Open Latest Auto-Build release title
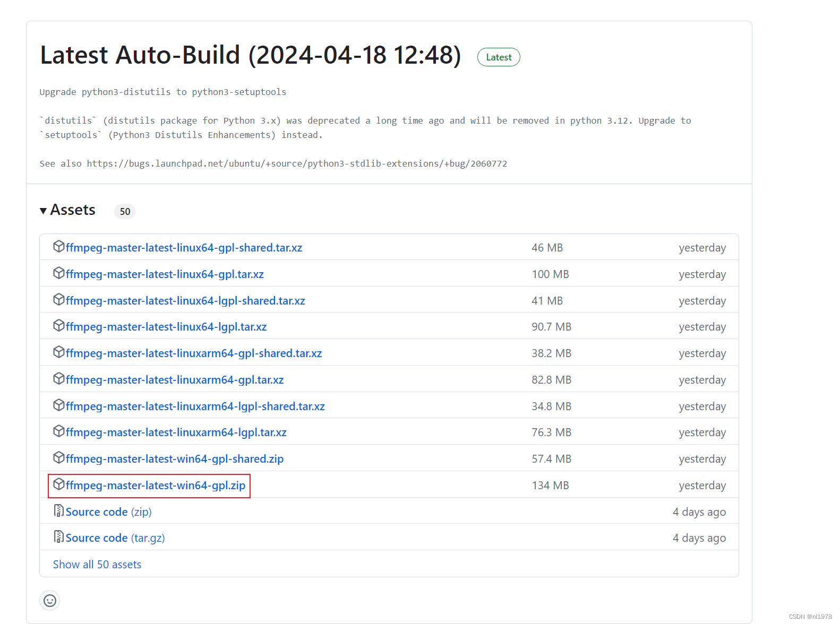 point(251,55)
